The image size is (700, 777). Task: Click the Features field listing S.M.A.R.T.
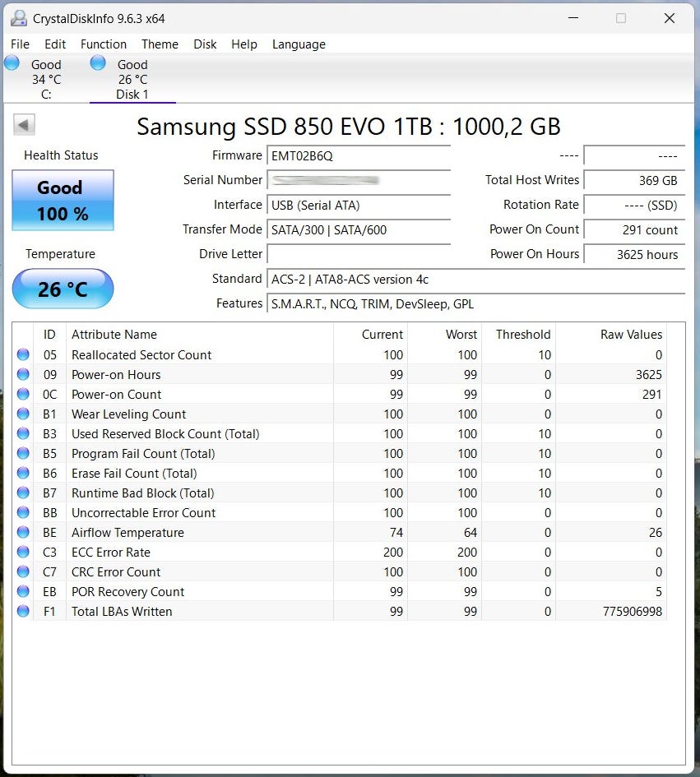pyautogui.click(x=476, y=303)
